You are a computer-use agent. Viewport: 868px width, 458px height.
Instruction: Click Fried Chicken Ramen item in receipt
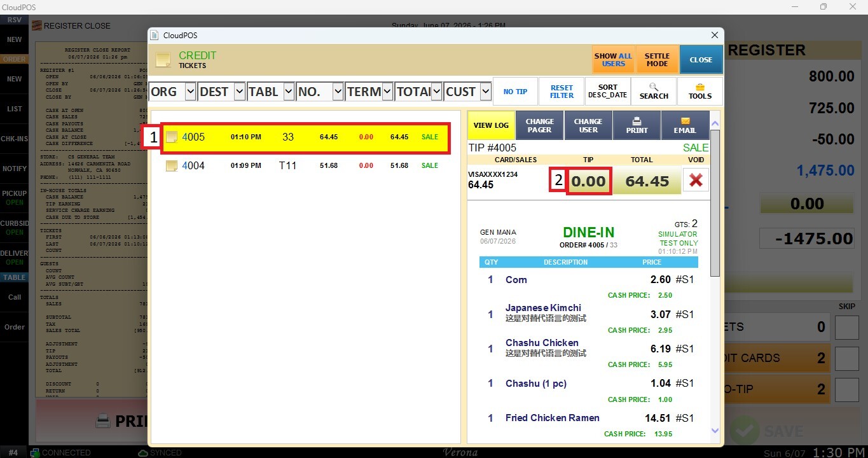553,418
